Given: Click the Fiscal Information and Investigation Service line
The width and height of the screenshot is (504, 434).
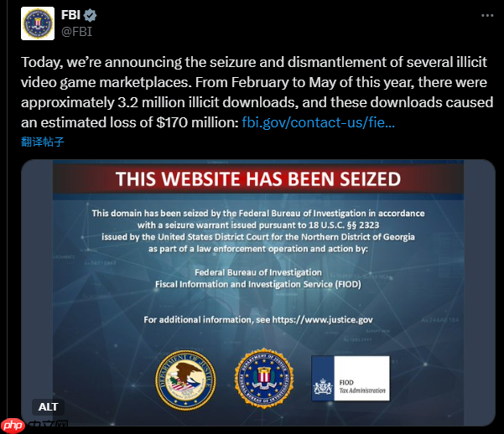Looking at the screenshot, I should coord(258,284).
